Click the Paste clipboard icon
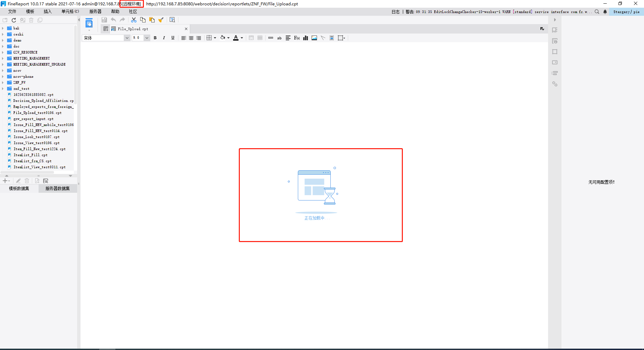644x350 pixels. pyautogui.click(x=152, y=20)
